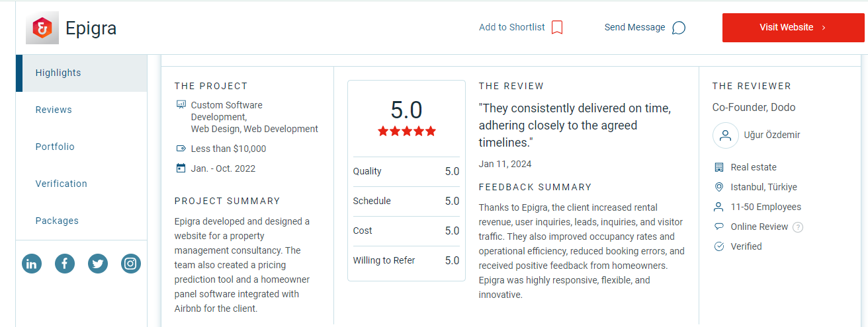Screen dimensions: 868x327
Task: Click the Verified checkmark icon
Action: [x=719, y=246]
